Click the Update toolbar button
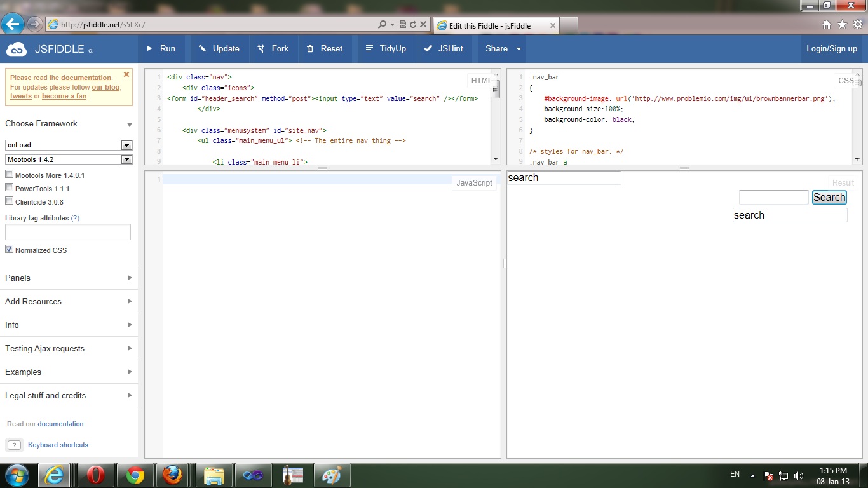The height and width of the screenshot is (488, 868). point(218,48)
